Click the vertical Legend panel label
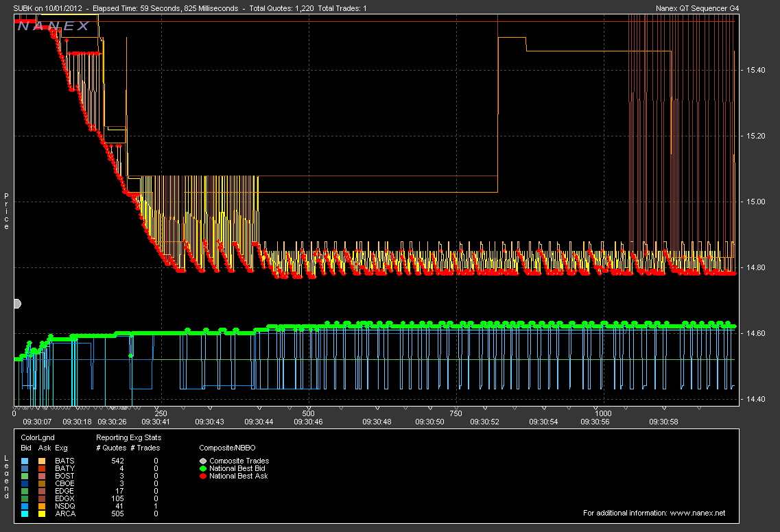This screenshot has height=532, width=780. 6,476
